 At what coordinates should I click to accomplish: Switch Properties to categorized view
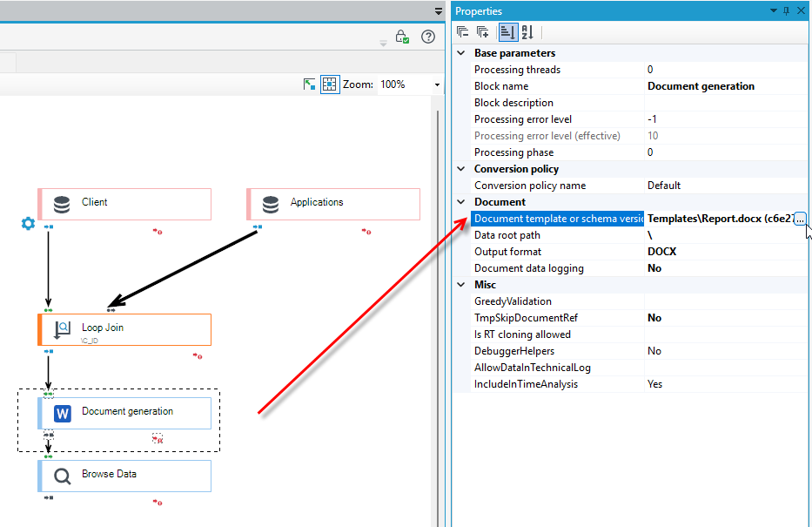507,32
